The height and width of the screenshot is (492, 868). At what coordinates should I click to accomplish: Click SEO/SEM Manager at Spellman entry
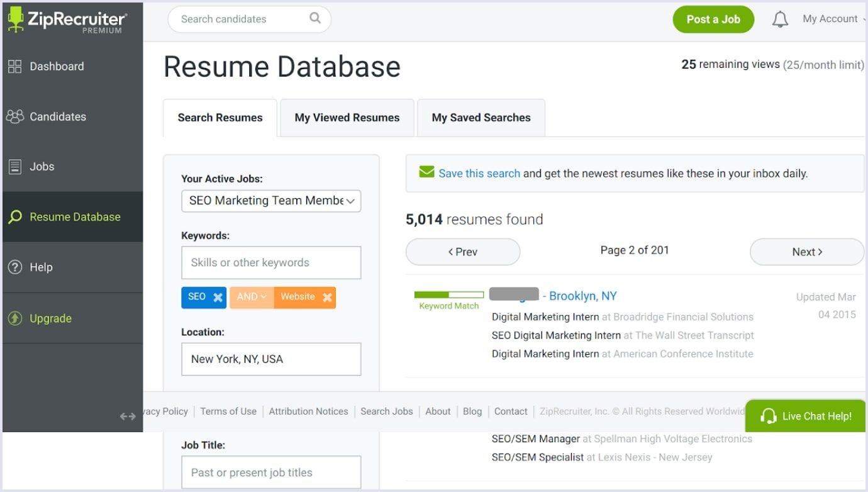622,439
